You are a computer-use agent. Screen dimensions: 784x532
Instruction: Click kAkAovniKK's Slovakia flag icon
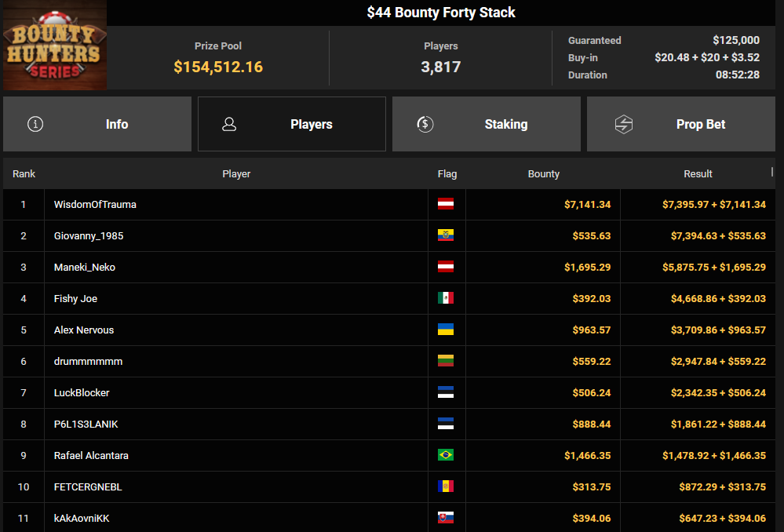point(446,518)
